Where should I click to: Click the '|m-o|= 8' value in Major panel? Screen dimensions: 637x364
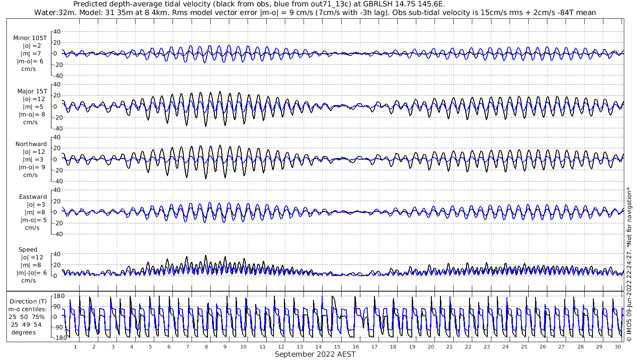[x=30, y=114]
